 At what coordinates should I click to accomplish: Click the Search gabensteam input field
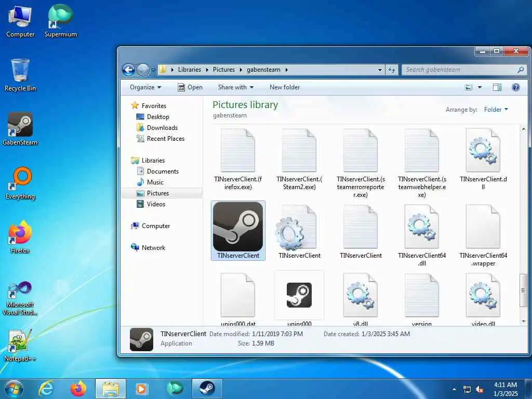pyautogui.click(x=460, y=70)
